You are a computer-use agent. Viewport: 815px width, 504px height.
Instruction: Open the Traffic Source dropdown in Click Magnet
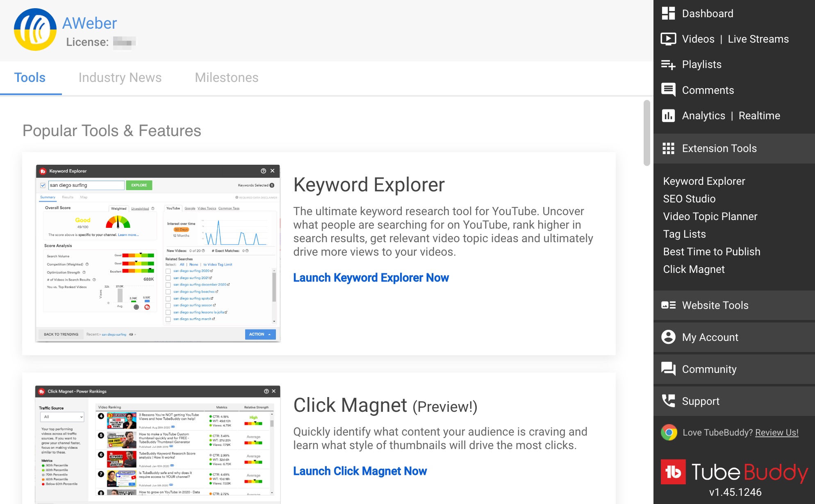point(62,417)
